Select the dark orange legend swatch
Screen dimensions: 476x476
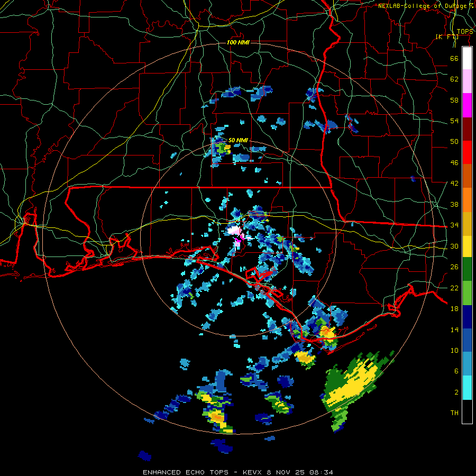point(467,176)
